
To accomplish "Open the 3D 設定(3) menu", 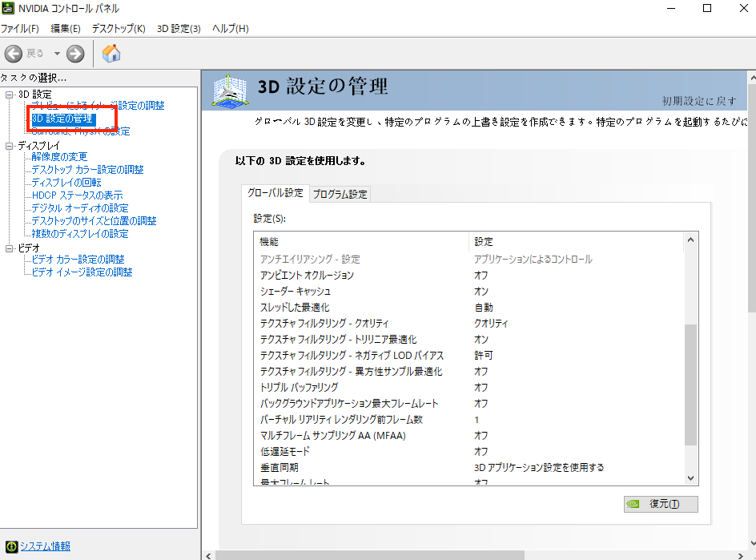I will pyautogui.click(x=179, y=29).
